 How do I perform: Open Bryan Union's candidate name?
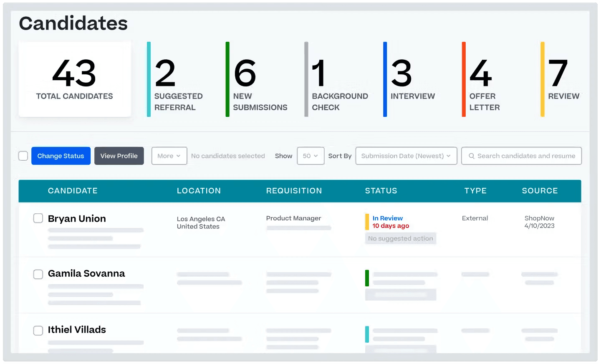tap(77, 219)
